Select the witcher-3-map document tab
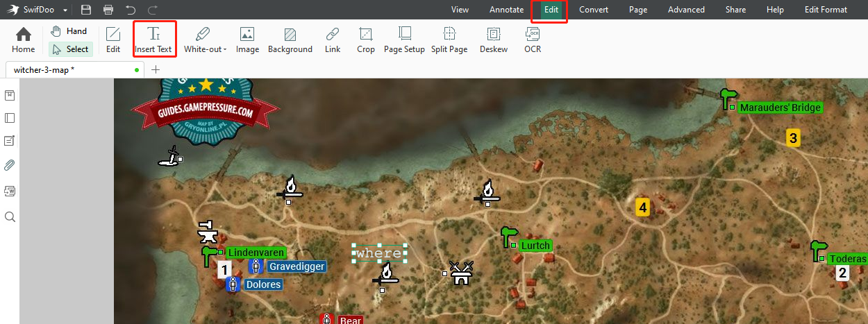This screenshot has height=324, width=868. (75, 70)
